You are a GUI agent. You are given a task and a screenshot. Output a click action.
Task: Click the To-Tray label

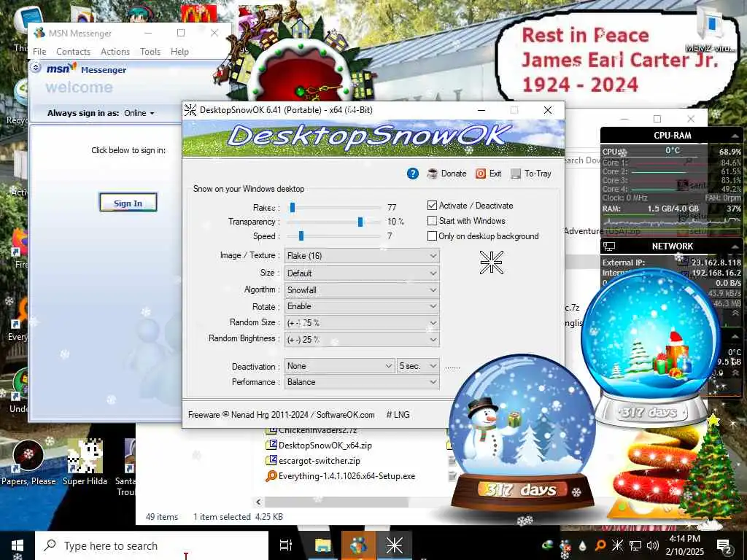538,174
